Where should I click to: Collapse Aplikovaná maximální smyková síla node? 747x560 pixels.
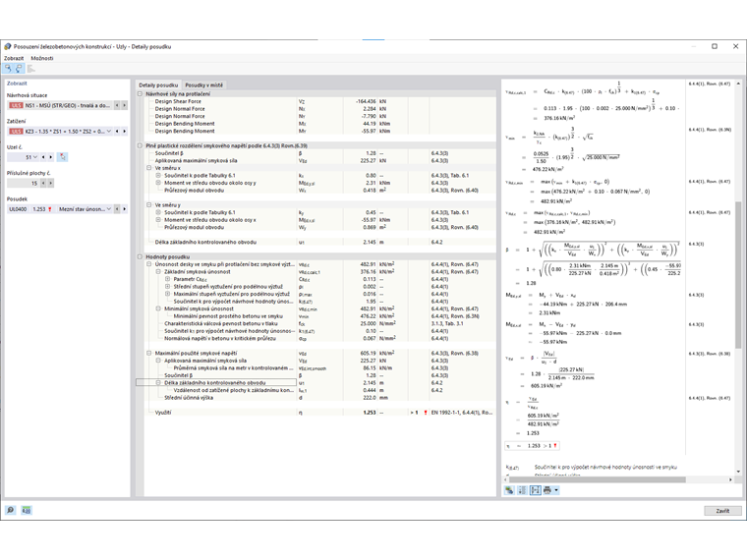(x=158, y=361)
